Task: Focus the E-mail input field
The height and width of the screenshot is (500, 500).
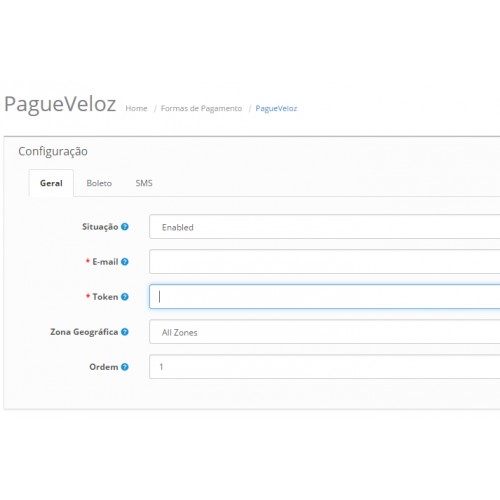Action: (x=325, y=262)
